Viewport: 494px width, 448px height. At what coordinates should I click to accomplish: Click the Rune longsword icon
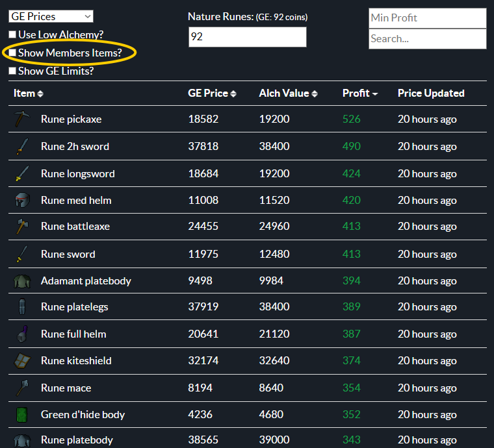[22, 173]
